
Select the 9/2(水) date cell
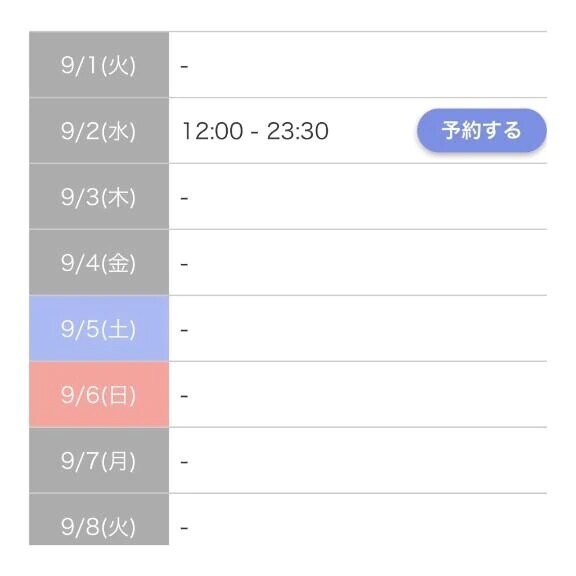pos(99,131)
